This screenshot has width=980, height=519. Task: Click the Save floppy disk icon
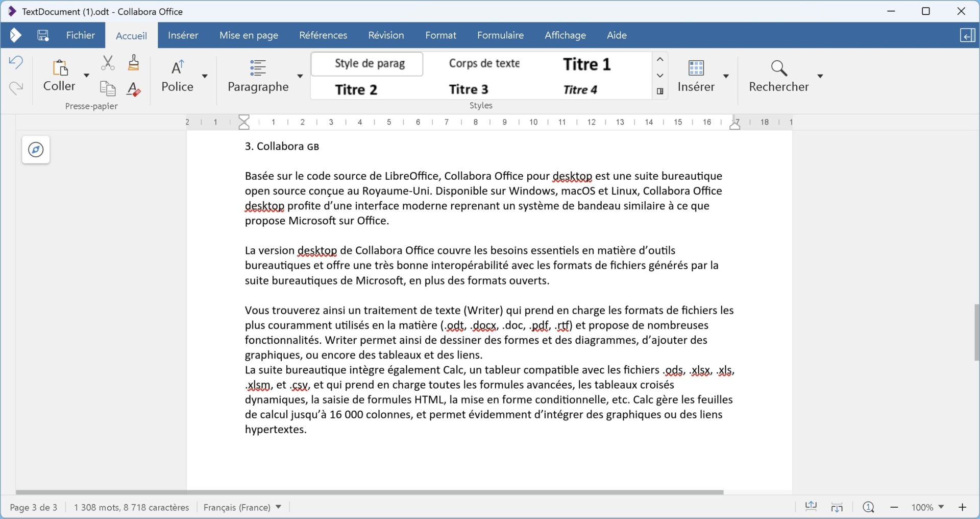click(x=43, y=35)
